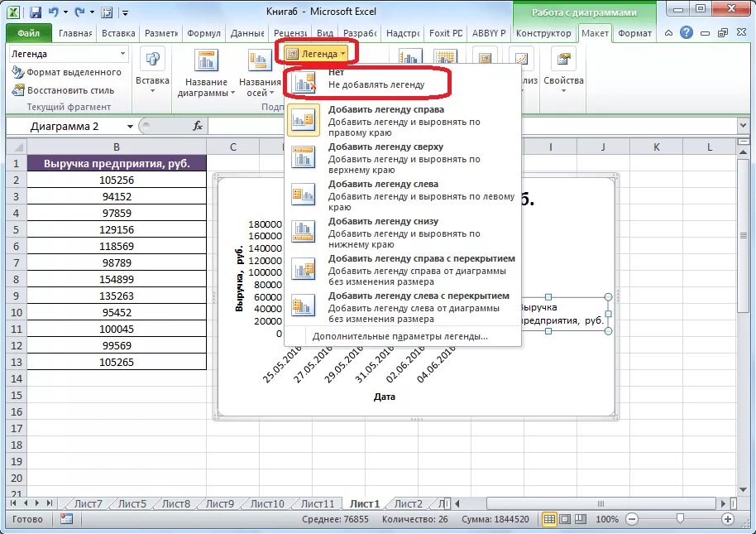
Task: Click the Формат выделенного icon button
Action: coord(18,72)
